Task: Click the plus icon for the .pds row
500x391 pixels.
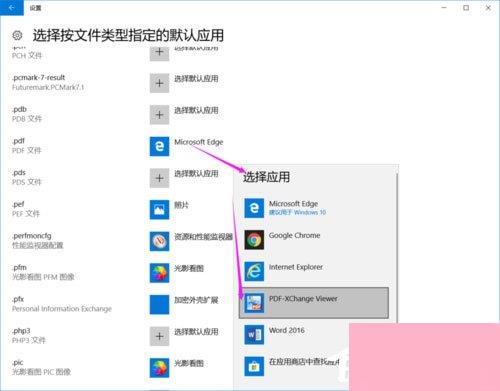Action: 159,178
